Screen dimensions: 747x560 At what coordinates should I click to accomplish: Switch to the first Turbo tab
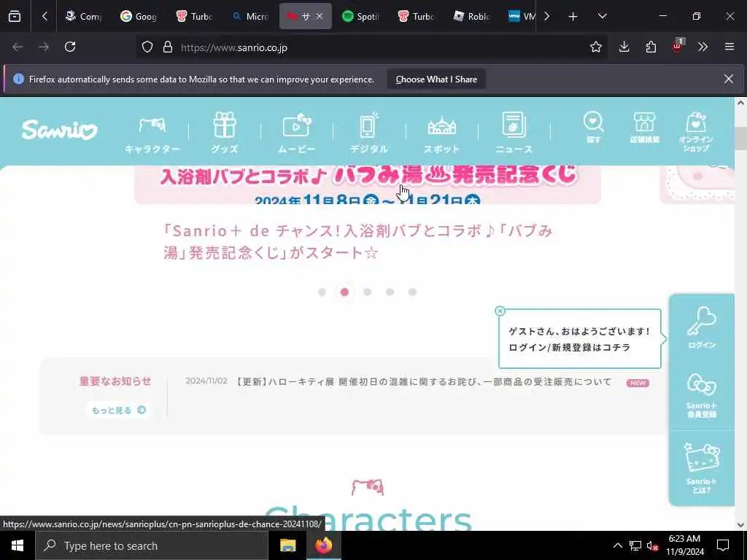click(x=194, y=16)
